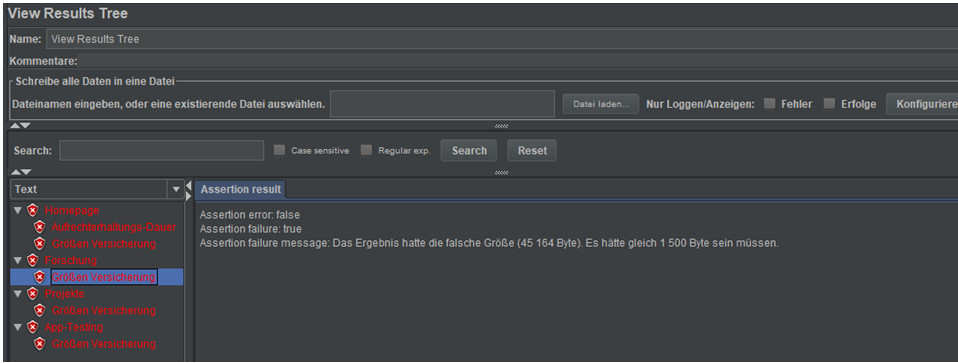958x363 pixels.
Task: Click the collapse arrows above the Search row
Action: (x=21, y=126)
